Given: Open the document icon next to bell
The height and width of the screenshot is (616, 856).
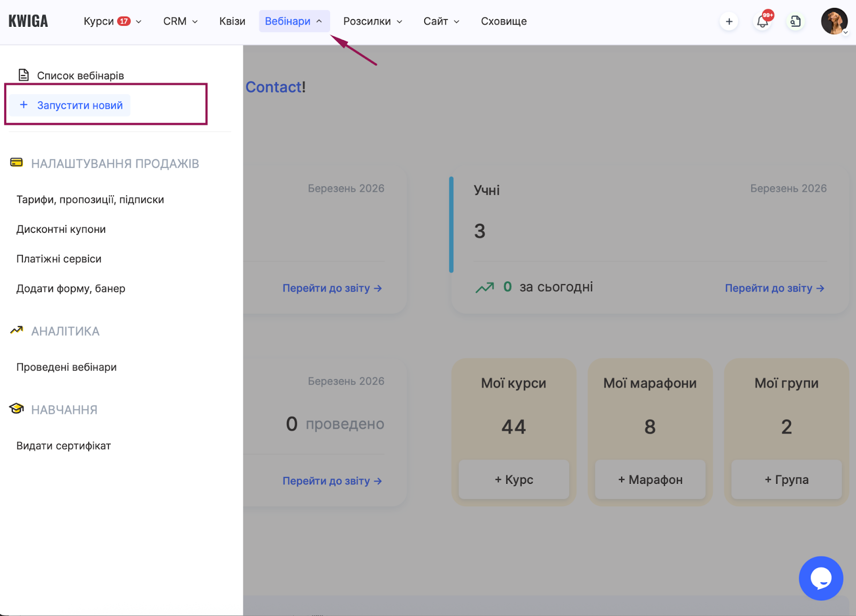Looking at the screenshot, I should point(796,21).
